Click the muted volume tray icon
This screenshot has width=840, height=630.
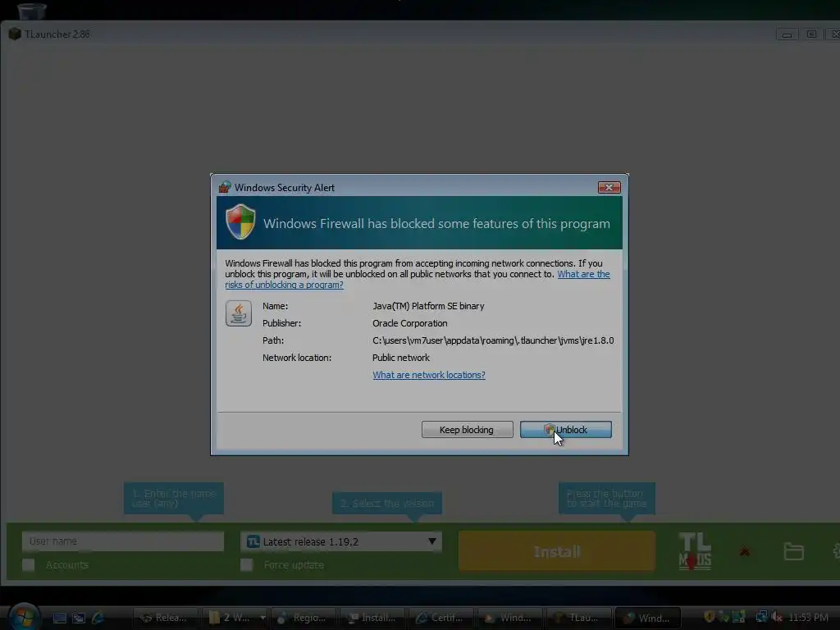click(x=777, y=617)
